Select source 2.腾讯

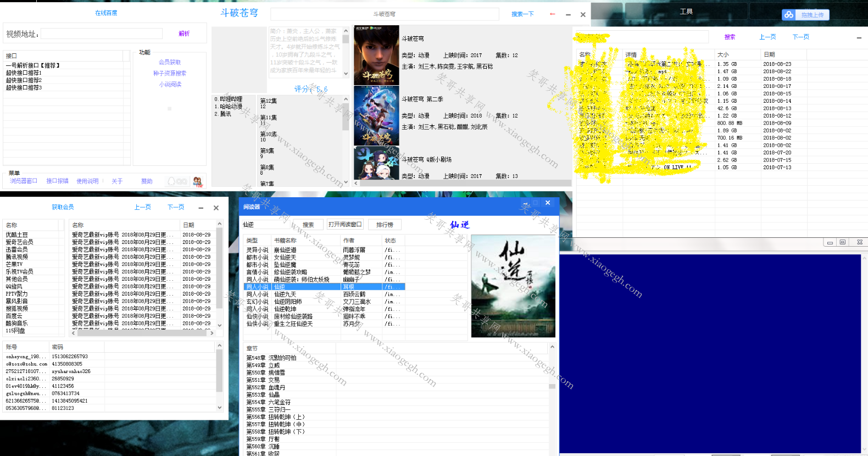[222, 114]
